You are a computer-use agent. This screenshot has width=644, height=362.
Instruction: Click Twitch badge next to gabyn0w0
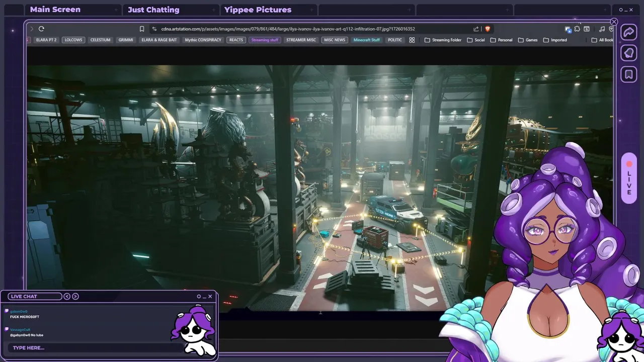tap(7, 311)
